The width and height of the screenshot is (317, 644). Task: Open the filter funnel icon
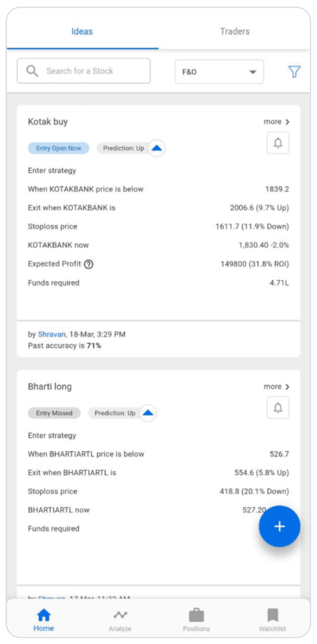(294, 72)
